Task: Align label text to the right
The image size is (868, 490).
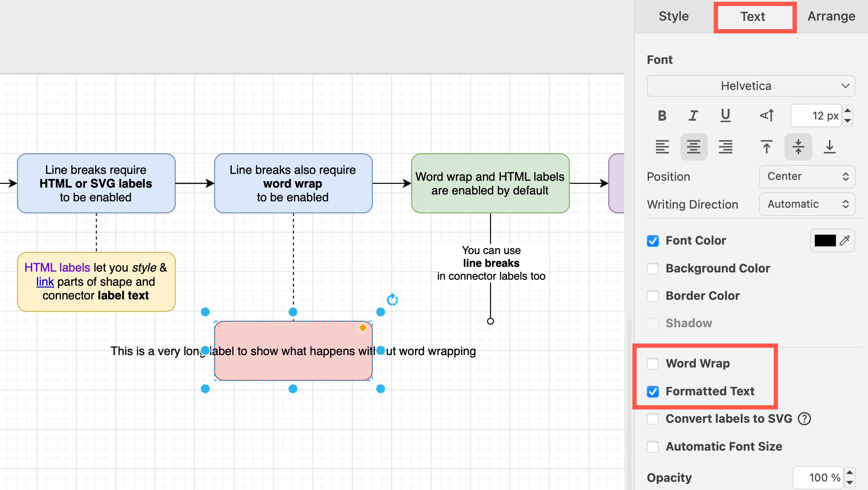Action: (x=725, y=147)
